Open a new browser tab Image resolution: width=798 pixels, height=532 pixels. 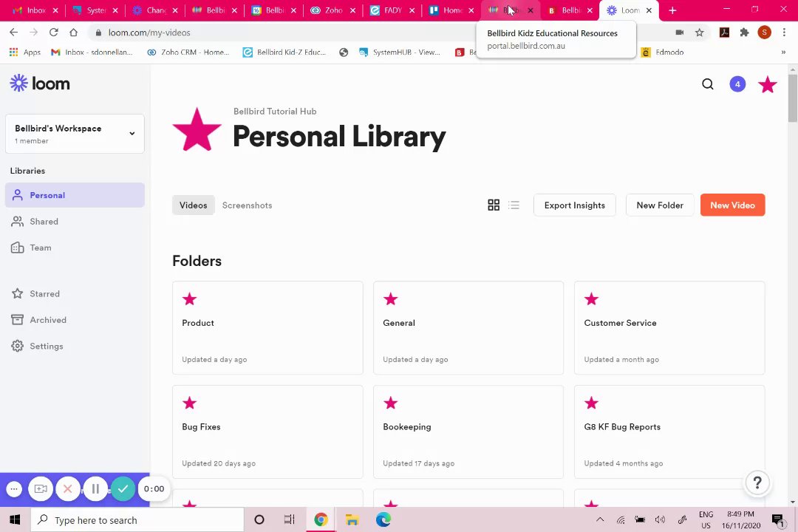coord(672,10)
